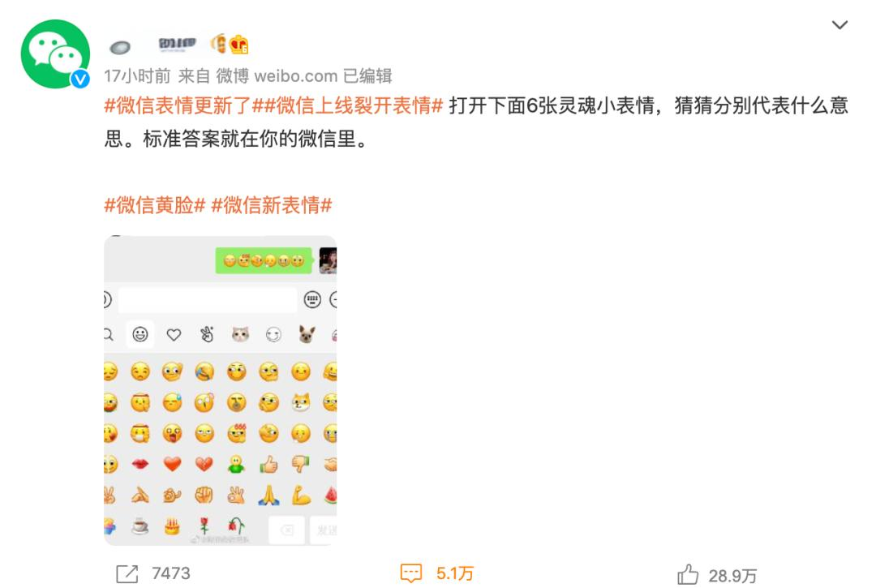Click the crown membership badge

(238, 44)
